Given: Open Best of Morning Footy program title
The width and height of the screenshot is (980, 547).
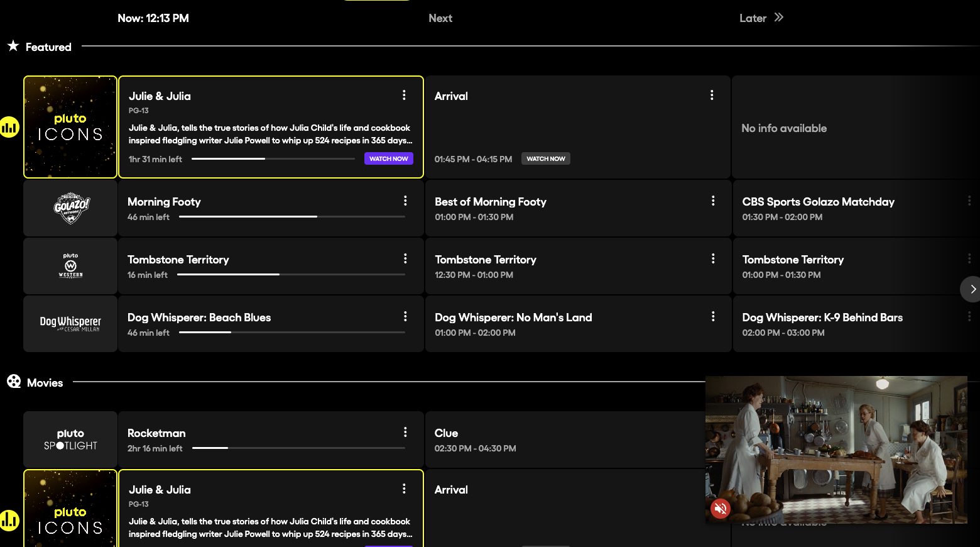Looking at the screenshot, I should [x=491, y=202].
